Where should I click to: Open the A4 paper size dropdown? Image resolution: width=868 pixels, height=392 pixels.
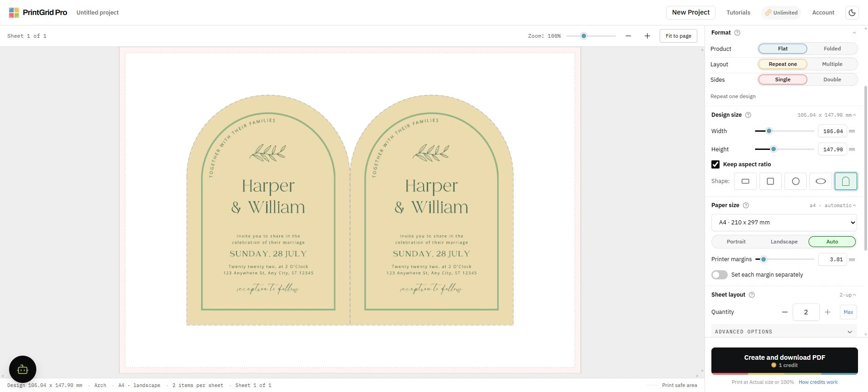[x=784, y=223]
